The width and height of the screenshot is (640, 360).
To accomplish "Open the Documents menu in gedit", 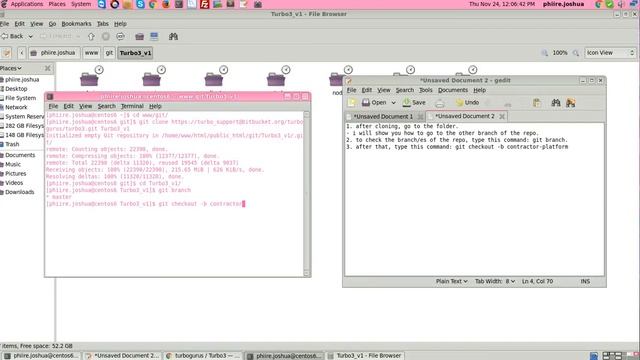I will coord(453,90).
